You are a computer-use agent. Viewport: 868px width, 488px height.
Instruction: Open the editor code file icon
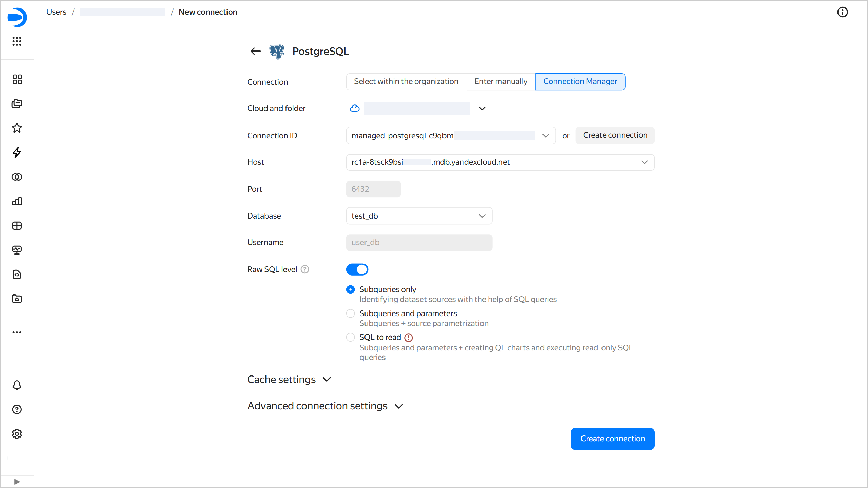pos(17,274)
